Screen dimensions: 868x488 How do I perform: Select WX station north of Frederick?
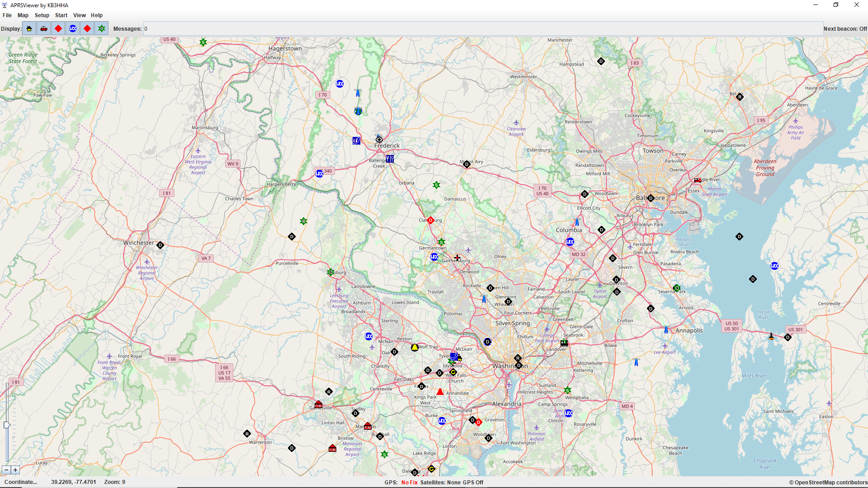pyautogui.click(x=340, y=84)
